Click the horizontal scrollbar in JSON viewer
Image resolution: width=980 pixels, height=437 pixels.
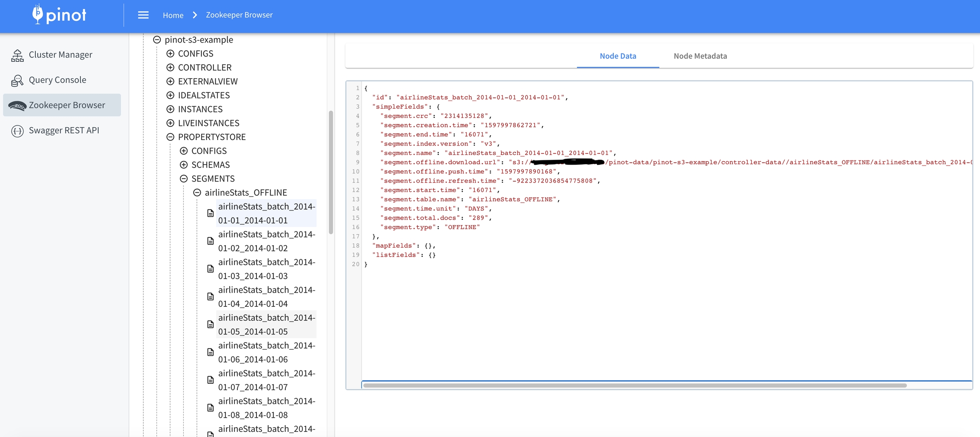coord(635,386)
